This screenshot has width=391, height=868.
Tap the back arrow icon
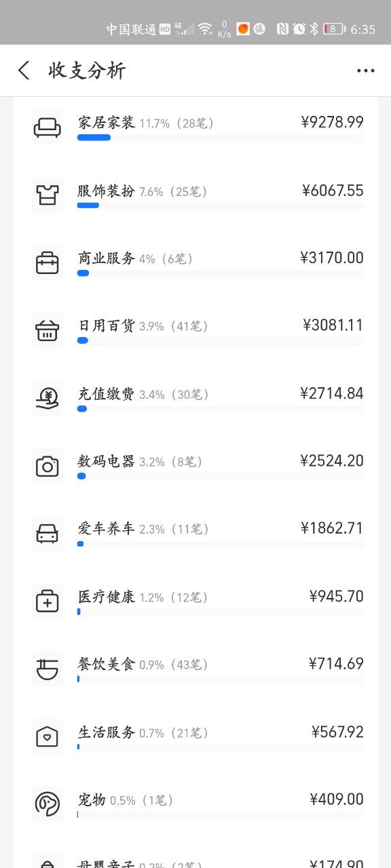click(x=24, y=71)
